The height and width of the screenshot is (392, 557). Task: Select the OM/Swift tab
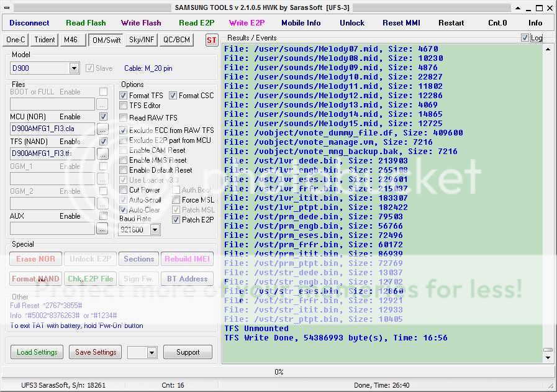click(x=106, y=40)
